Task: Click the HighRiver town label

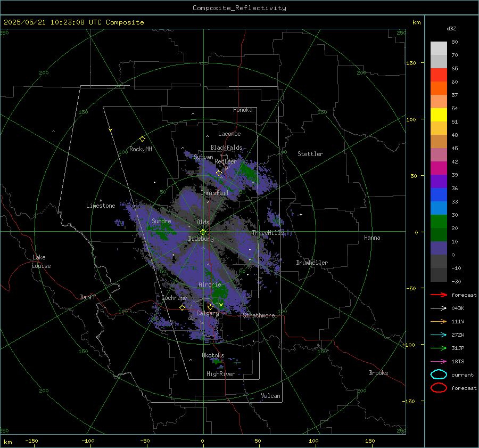Action: [x=221, y=374]
